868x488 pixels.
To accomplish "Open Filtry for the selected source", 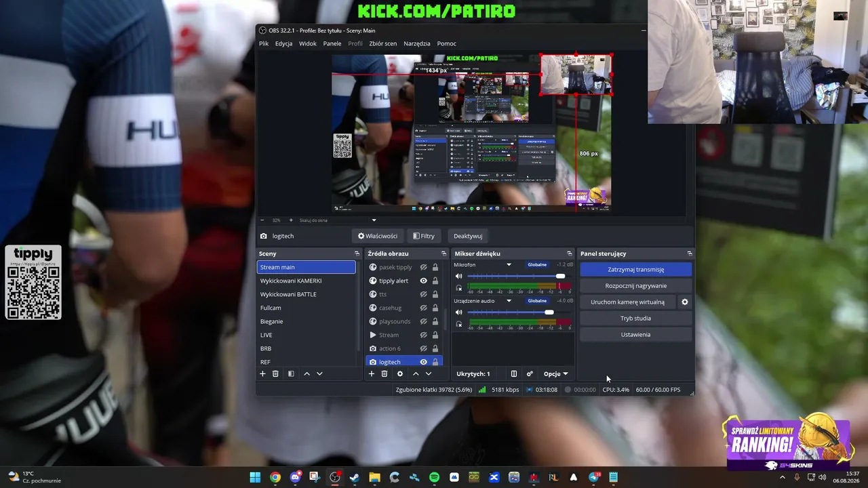I will click(423, 236).
